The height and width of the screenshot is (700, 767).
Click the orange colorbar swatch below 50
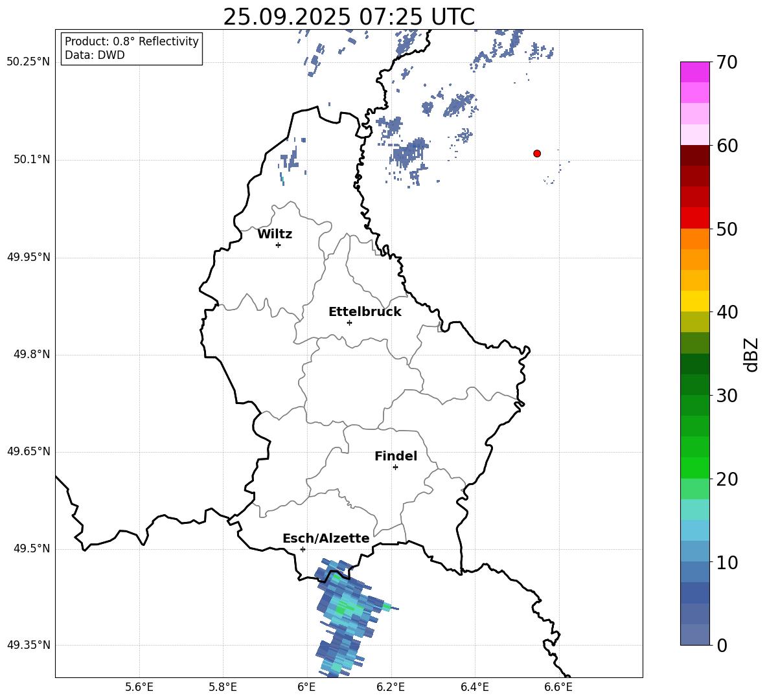point(695,239)
